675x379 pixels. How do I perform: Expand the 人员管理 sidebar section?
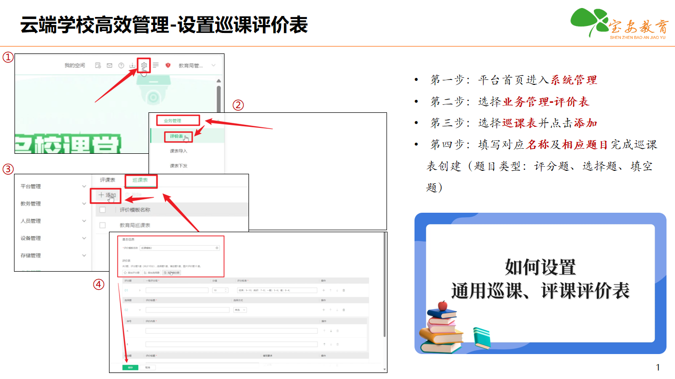pyautogui.click(x=53, y=221)
